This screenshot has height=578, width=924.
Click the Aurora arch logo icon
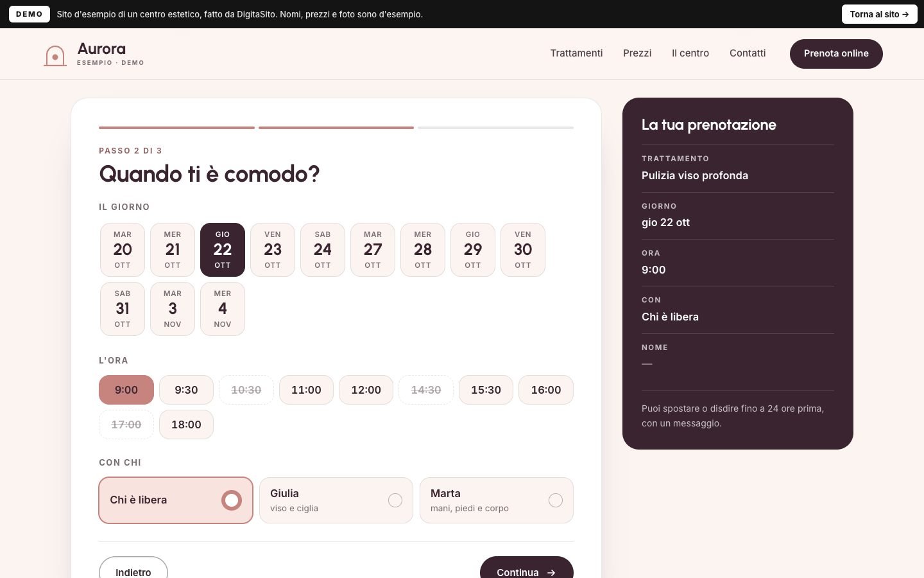pyautogui.click(x=55, y=55)
